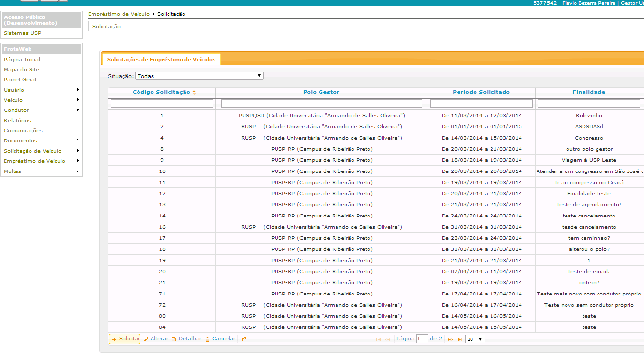Expand Empréstimo de Veículo submenu arrow

pyautogui.click(x=77, y=161)
